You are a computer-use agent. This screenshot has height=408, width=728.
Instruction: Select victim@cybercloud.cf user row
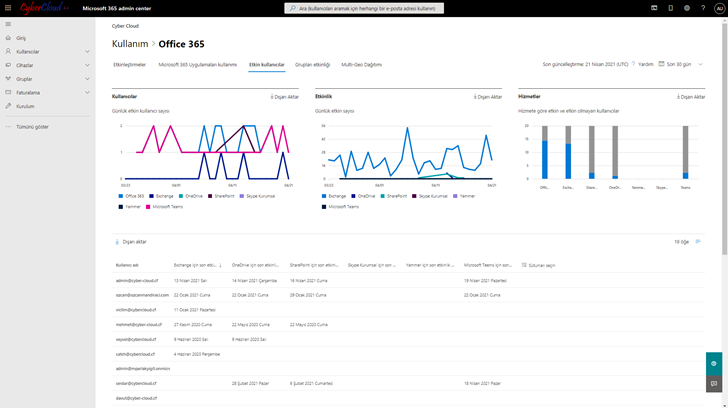[408, 310]
